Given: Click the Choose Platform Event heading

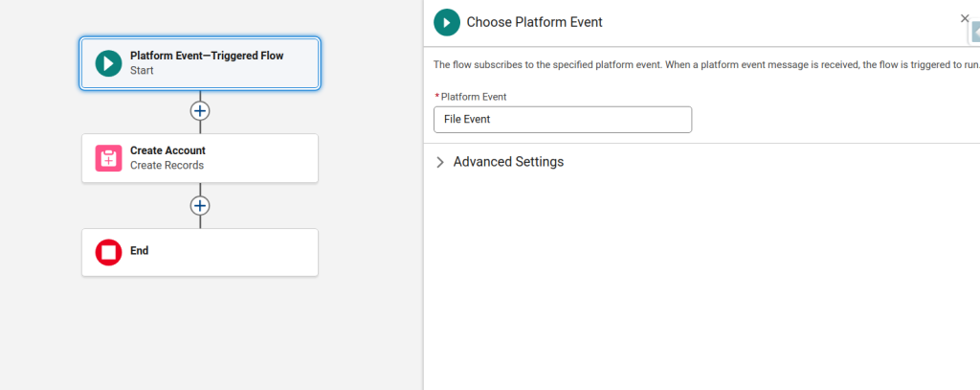Looking at the screenshot, I should coord(534,23).
